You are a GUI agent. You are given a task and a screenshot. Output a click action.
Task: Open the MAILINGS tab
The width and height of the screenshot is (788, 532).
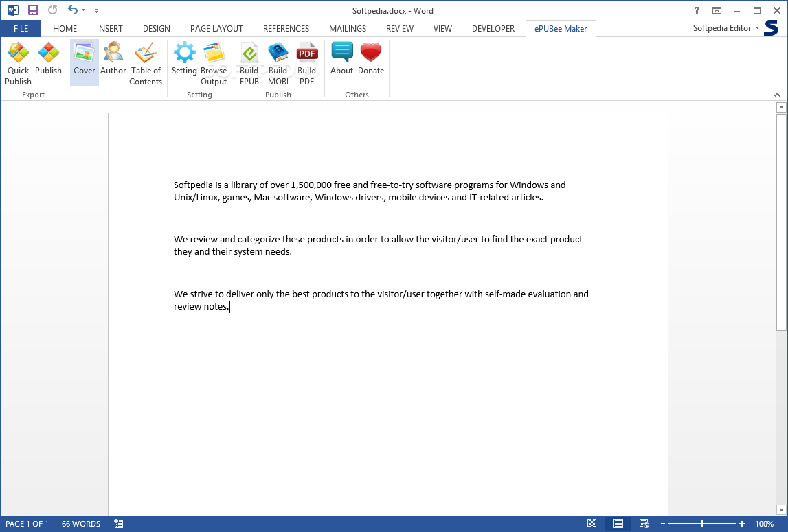[x=348, y=29]
